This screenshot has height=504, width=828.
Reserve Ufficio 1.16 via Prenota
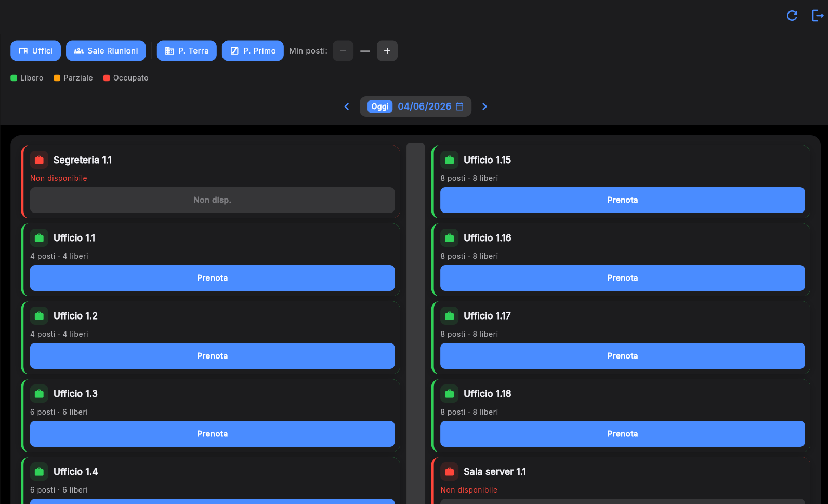coord(623,278)
